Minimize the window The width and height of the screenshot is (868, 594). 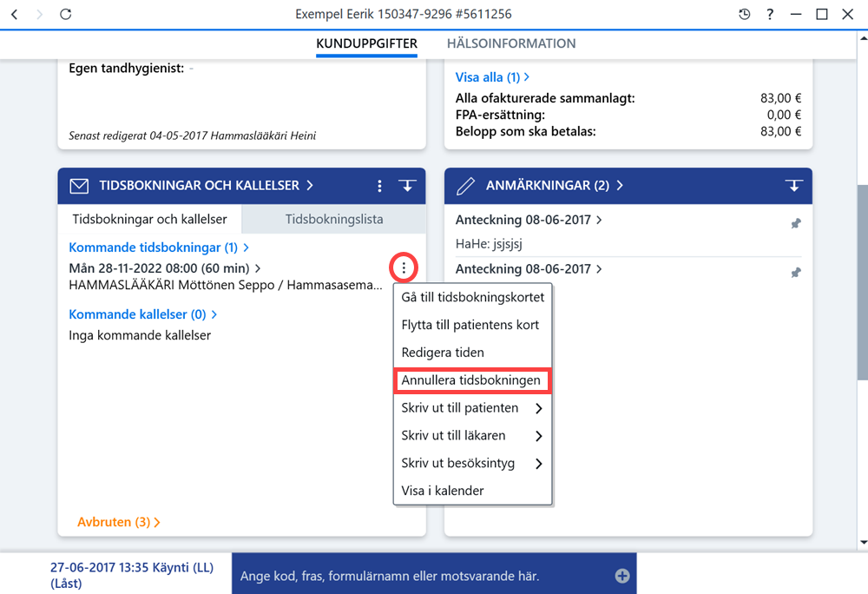[795, 15]
